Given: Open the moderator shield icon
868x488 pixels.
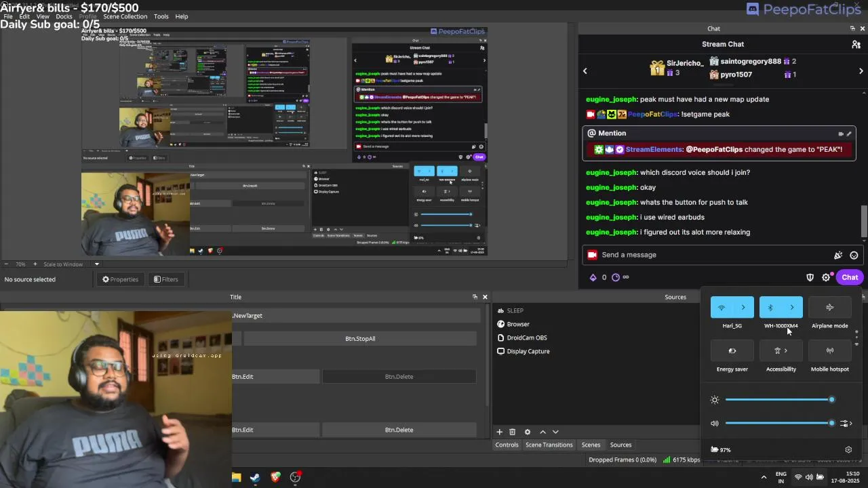Looking at the screenshot, I should point(810,277).
